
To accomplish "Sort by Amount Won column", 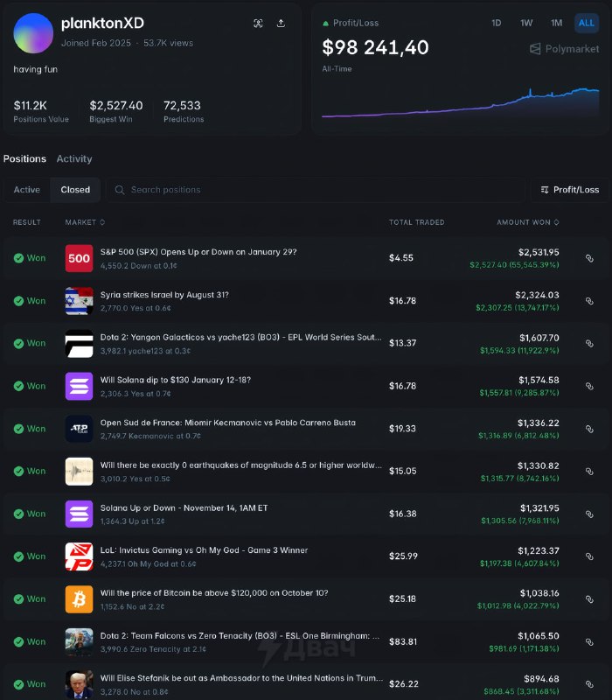I will coord(528,222).
